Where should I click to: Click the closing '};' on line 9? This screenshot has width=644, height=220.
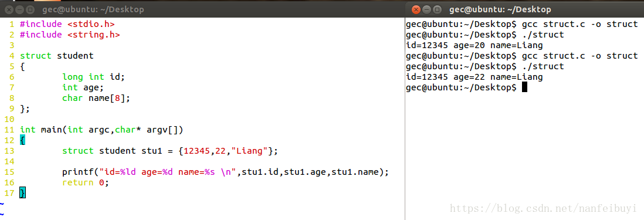pyautogui.click(x=25, y=109)
